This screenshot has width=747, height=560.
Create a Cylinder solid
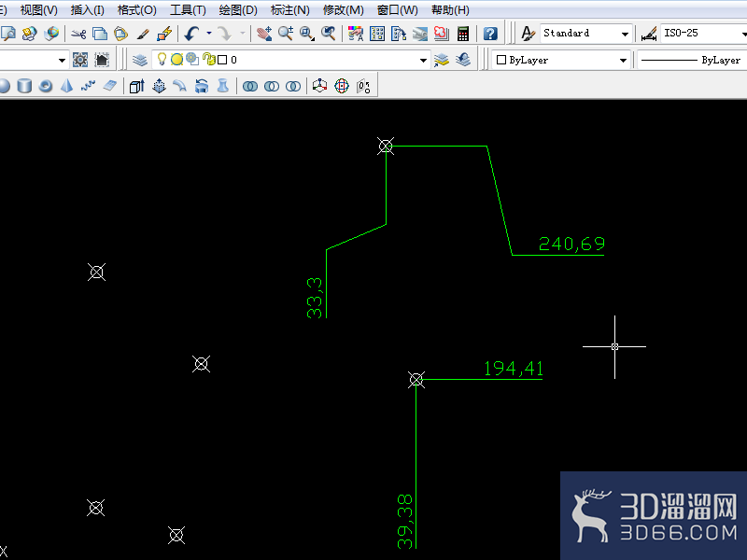(x=24, y=86)
